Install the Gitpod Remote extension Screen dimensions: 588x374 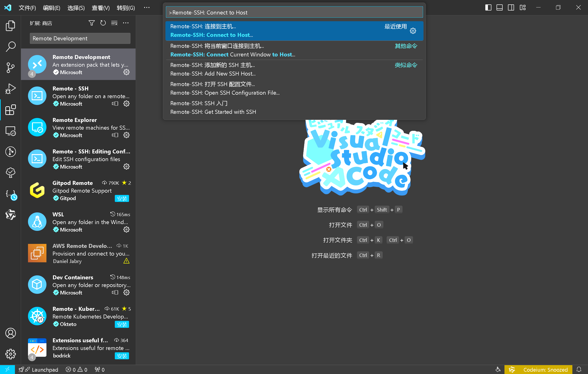tap(122, 199)
